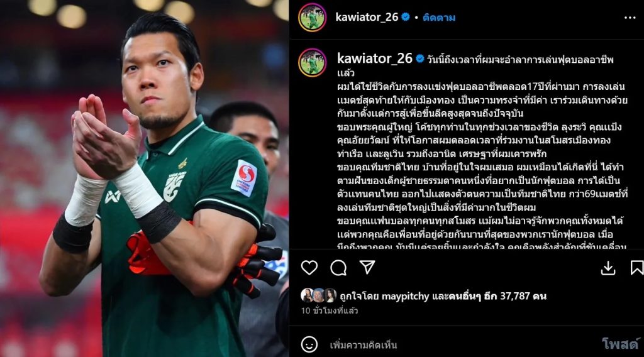Open the header profile picture story ring
644x357 pixels.
point(312,18)
